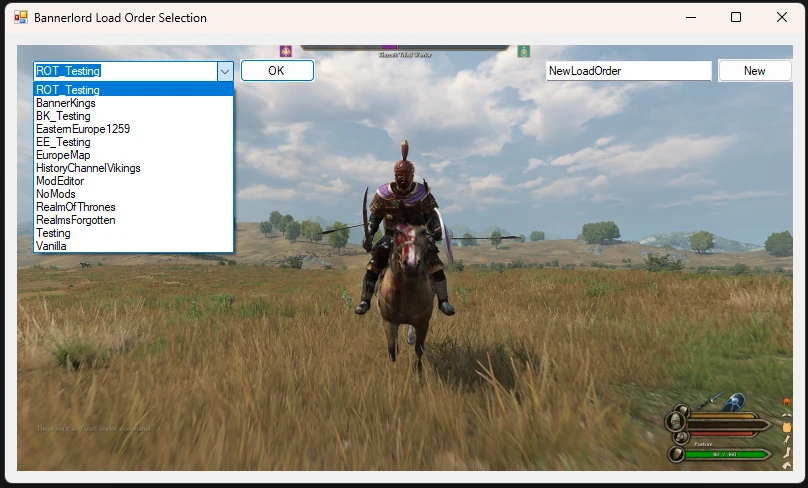Choose the NoMods entry
This screenshot has width=808, height=488.
(133, 194)
